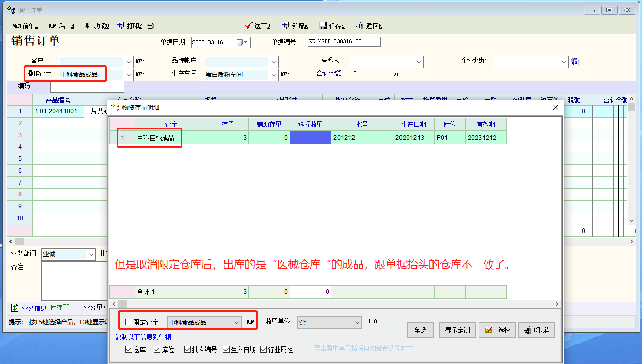The image size is (642, 364).
Task: Enable the 限定仓库 checkbox
Action: tap(129, 322)
